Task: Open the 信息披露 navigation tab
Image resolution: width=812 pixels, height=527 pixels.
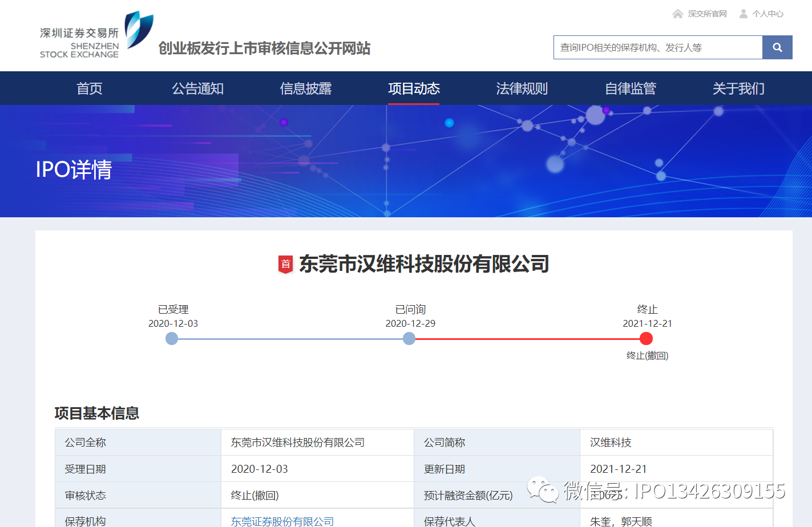Action: tap(306, 88)
